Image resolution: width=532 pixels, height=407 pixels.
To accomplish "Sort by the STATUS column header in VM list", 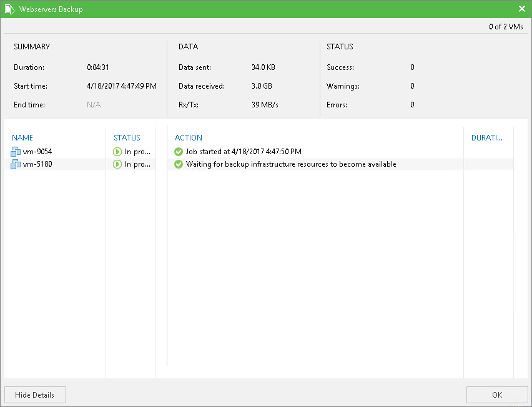I will coord(127,138).
